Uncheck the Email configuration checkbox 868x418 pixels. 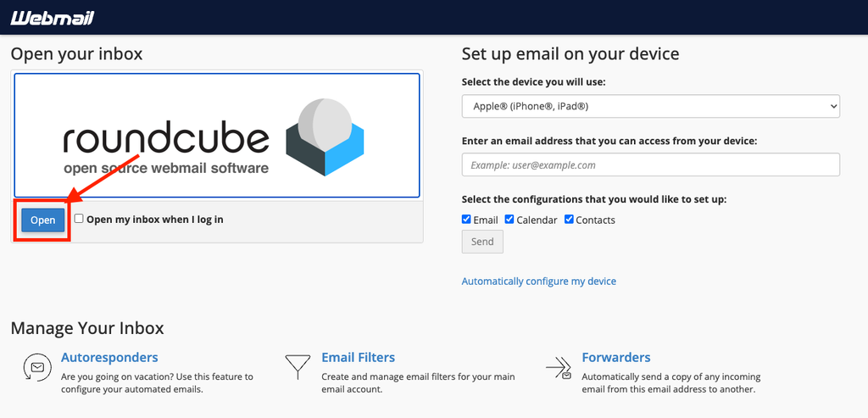tap(466, 220)
